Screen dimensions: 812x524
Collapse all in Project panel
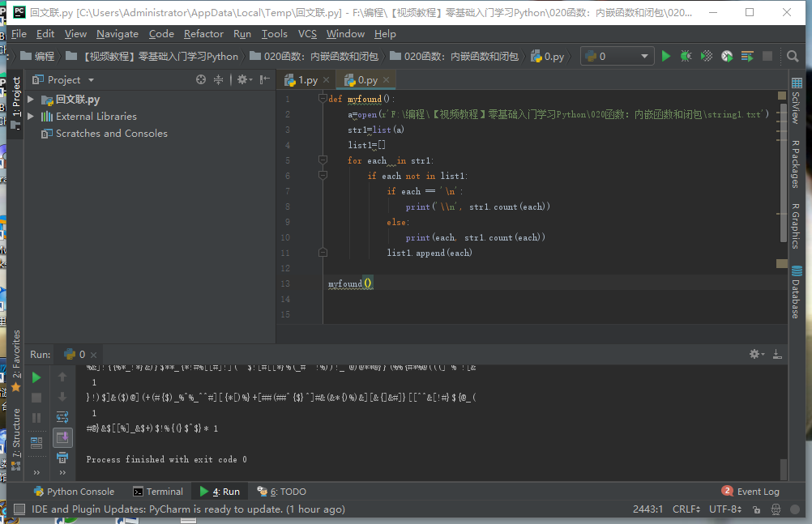(218, 79)
